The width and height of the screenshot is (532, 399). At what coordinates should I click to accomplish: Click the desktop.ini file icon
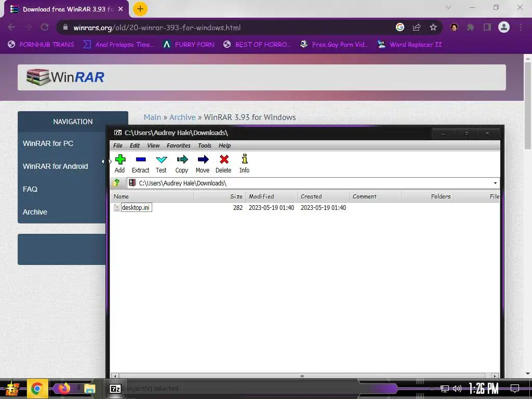(117, 207)
